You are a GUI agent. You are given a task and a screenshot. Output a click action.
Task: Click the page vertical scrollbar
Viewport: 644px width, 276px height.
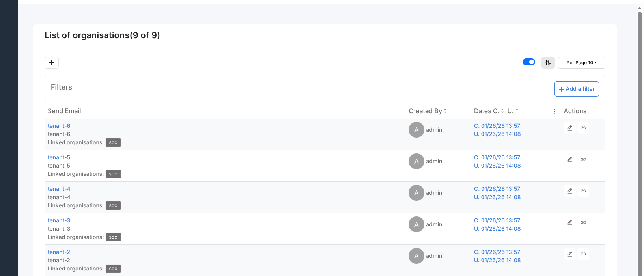[640, 144]
